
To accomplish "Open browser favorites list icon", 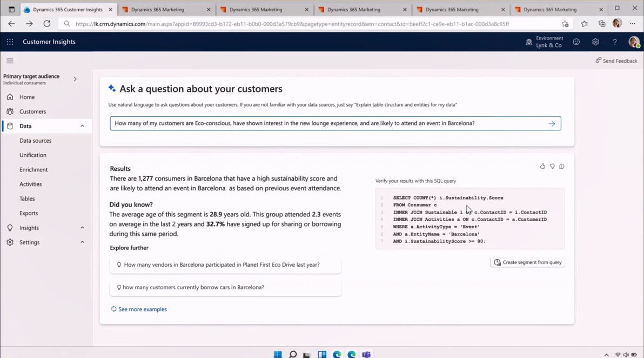I will pyautogui.click(x=585, y=24).
